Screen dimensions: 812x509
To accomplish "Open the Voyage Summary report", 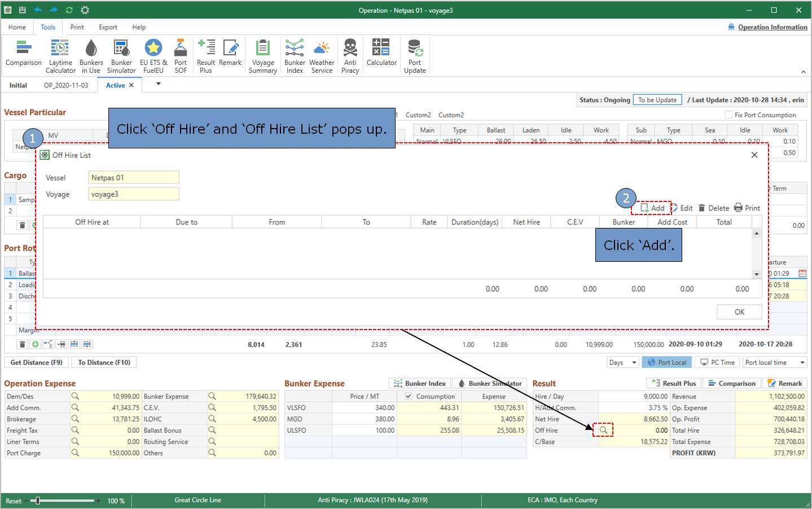I will (262, 56).
